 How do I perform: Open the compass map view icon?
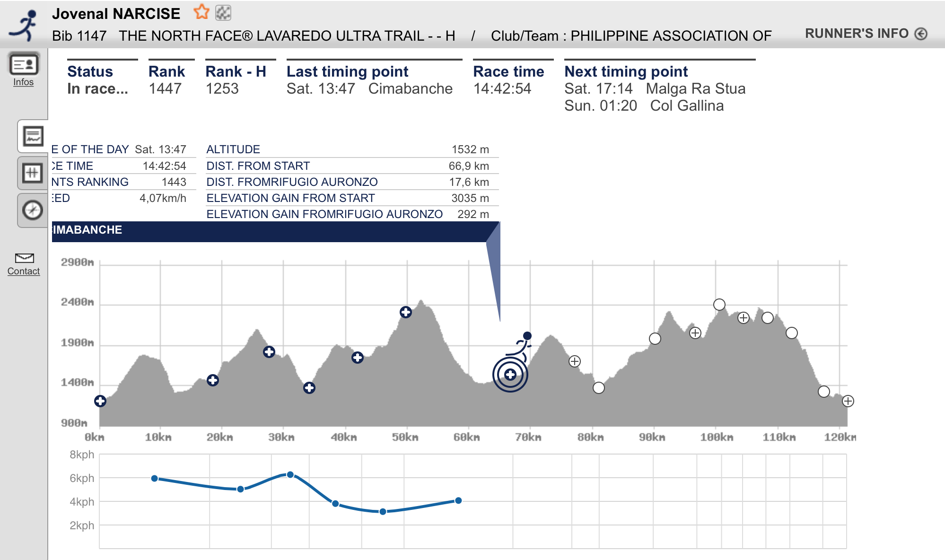(x=33, y=210)
